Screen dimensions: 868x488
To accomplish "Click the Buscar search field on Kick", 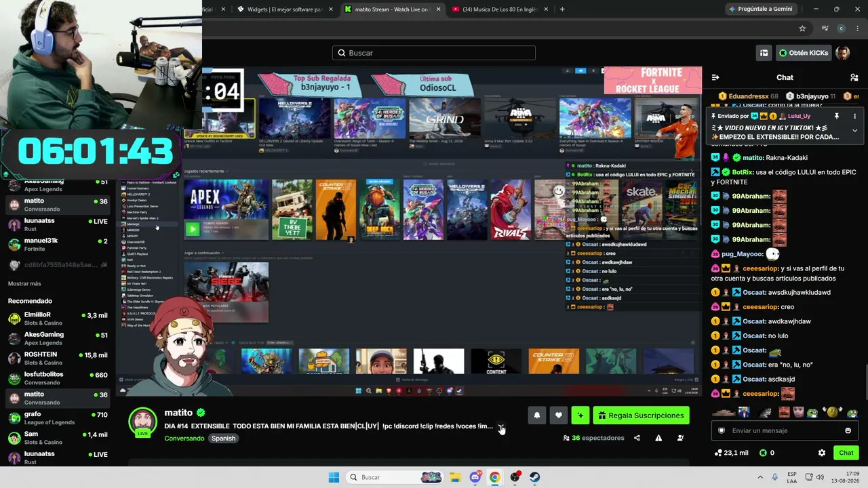I will 434,53.
